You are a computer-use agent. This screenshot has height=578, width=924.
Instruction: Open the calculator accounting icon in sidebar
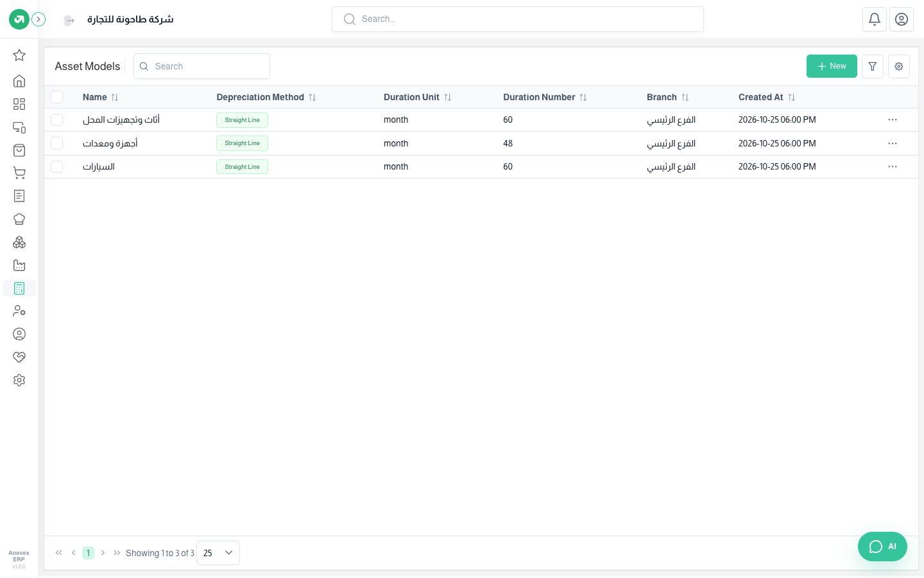click(x=19, y=288)
